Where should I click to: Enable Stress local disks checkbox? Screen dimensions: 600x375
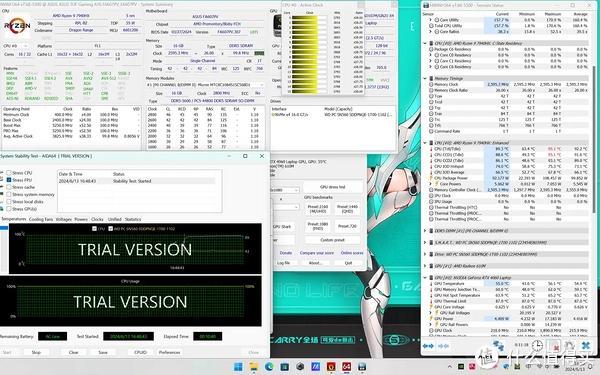pyautogui.click(x=9, y=202)
